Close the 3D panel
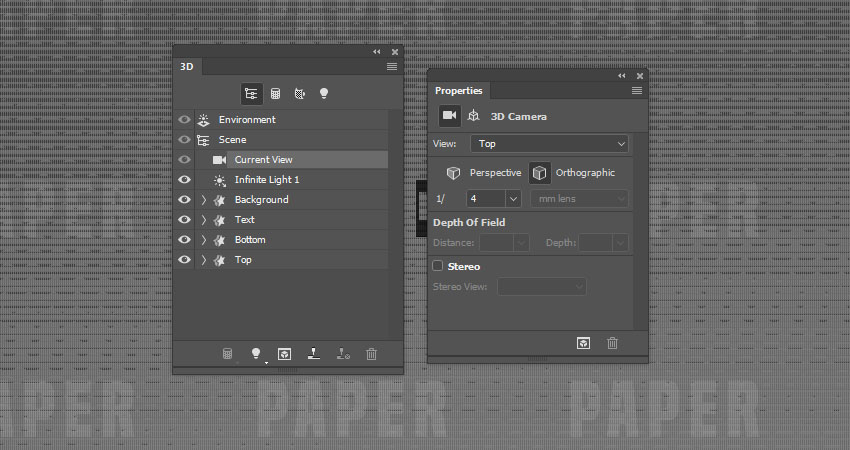Image resolution: width=850 pixels, height=450 pixels. pos(395,52)
